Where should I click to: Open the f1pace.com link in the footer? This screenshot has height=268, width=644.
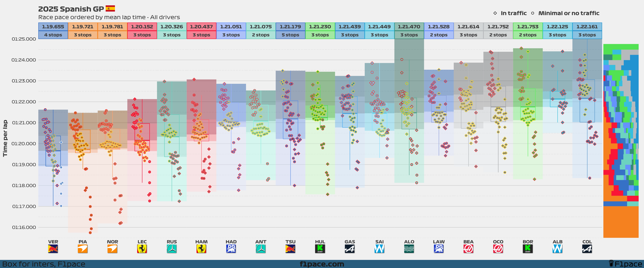point(322,264)
